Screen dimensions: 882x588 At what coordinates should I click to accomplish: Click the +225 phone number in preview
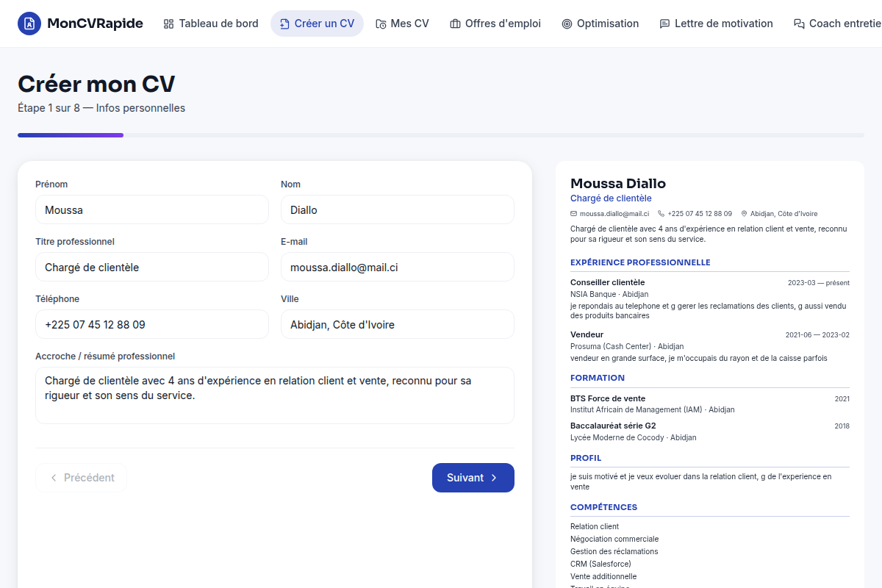point(700,213)
